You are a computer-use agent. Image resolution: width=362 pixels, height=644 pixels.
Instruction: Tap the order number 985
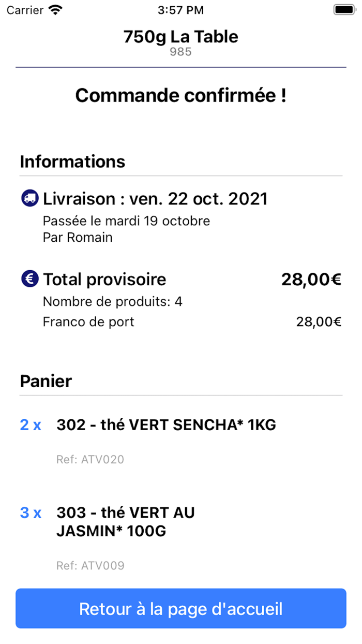(x=180, y=51)
